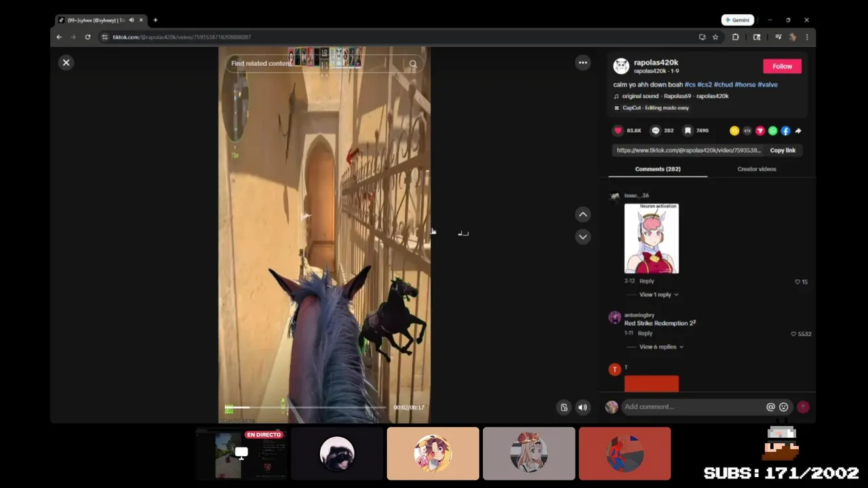The width and height of the screenshot is (868, 488).
Task: Share video to WhatsApp
Action: pyautogui.click(x=772, y=131)
